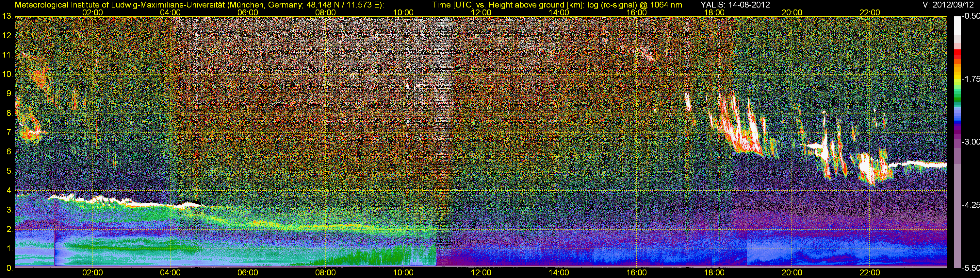
Task: Click the 9 km height axis label
Action: click(9, 94)
